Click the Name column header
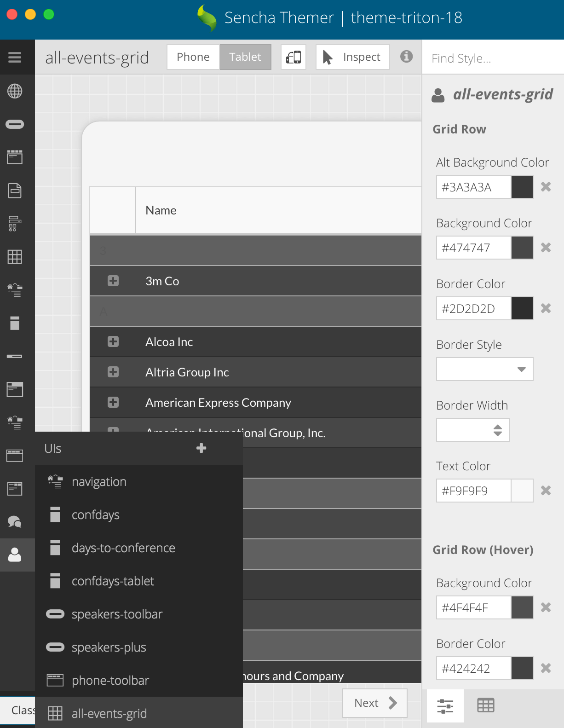This screenshot has height=728, width=564. pyautogui.click(x=279, y=210)
